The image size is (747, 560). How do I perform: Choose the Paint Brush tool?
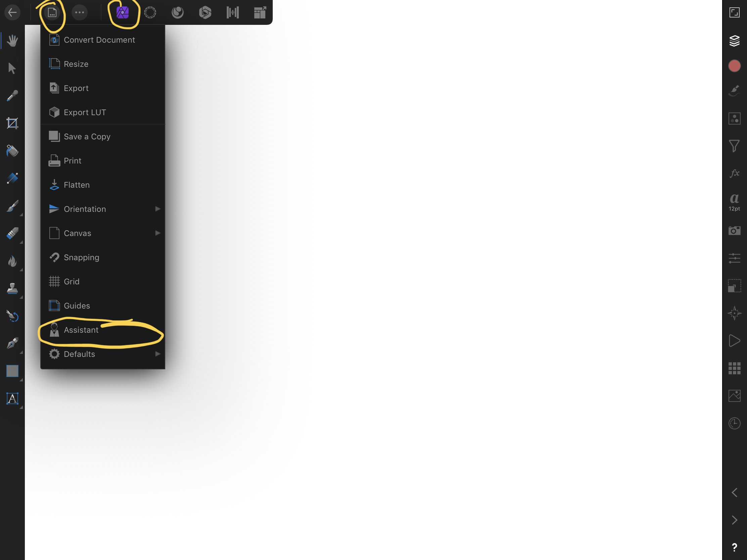point(12,206)
